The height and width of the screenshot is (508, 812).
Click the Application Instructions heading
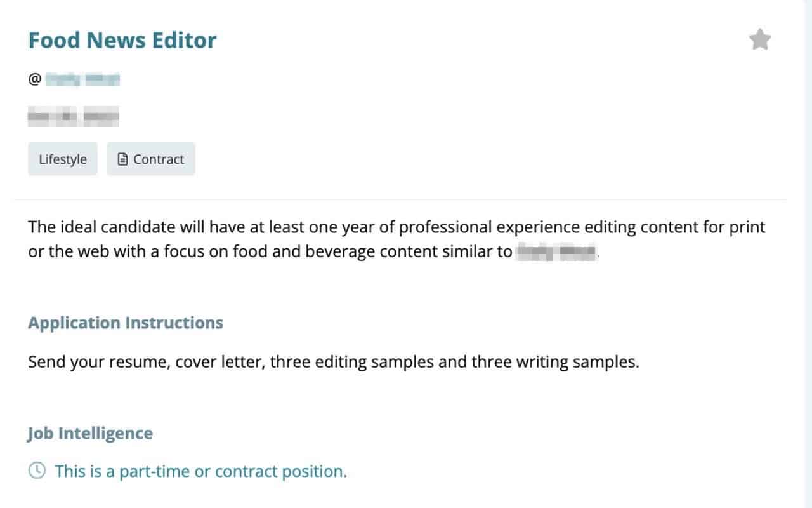click(x=125, y=323)
